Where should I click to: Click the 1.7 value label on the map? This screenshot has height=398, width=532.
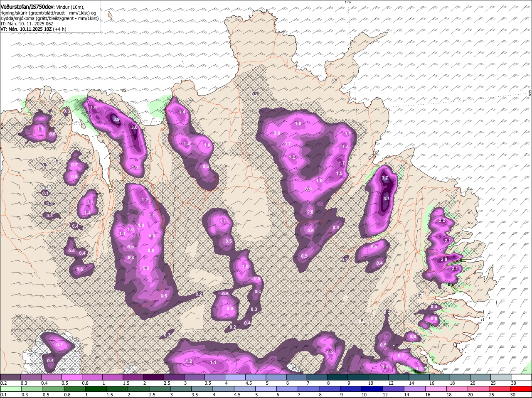pos(342,163)
